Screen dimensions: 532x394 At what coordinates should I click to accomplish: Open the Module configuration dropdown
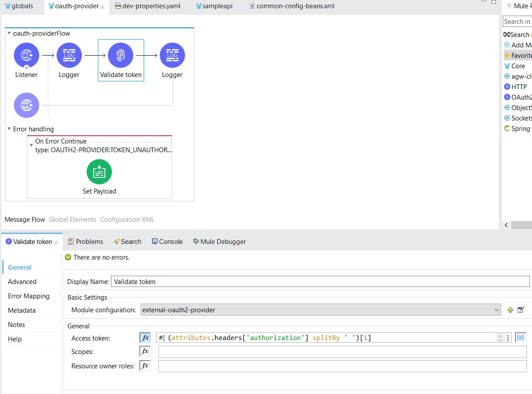tap(497, 310)
